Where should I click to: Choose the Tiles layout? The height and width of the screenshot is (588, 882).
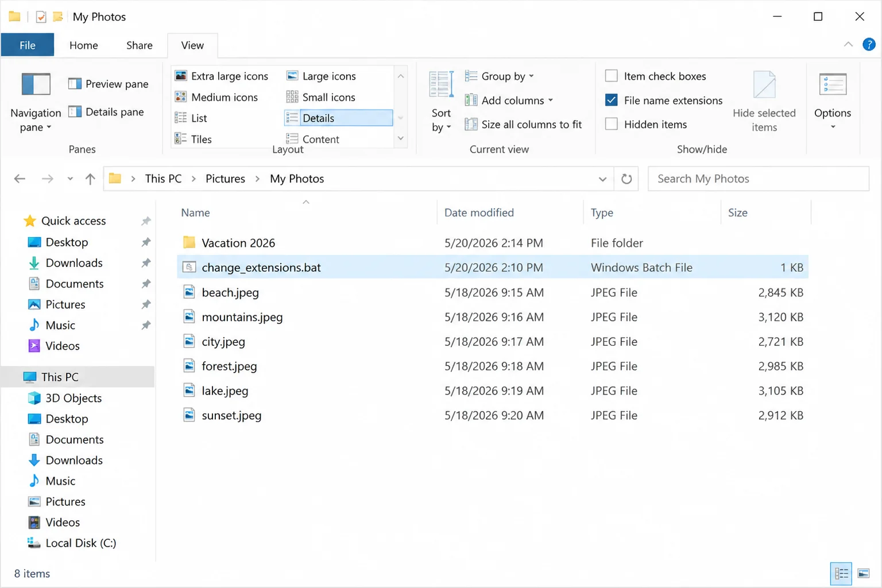(x=193, y=139)
